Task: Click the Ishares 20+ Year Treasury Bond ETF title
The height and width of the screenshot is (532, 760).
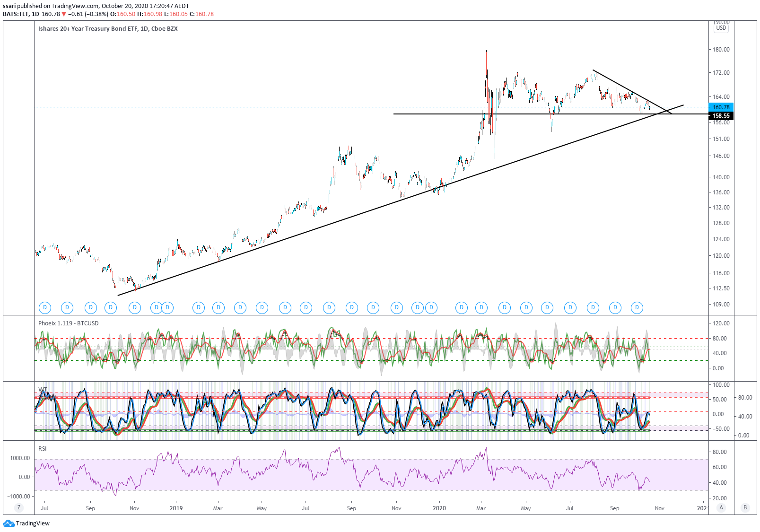Action: click(x=108, y=29)
